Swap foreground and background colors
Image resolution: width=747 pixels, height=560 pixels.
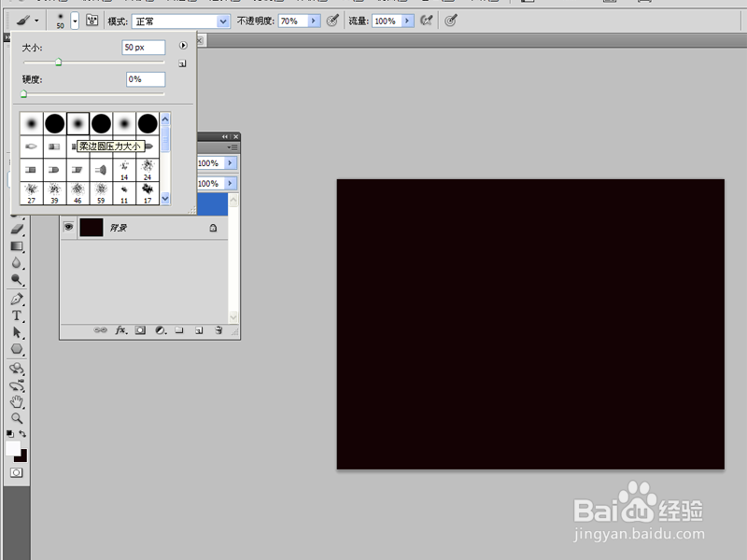click(x=22, y=434)
